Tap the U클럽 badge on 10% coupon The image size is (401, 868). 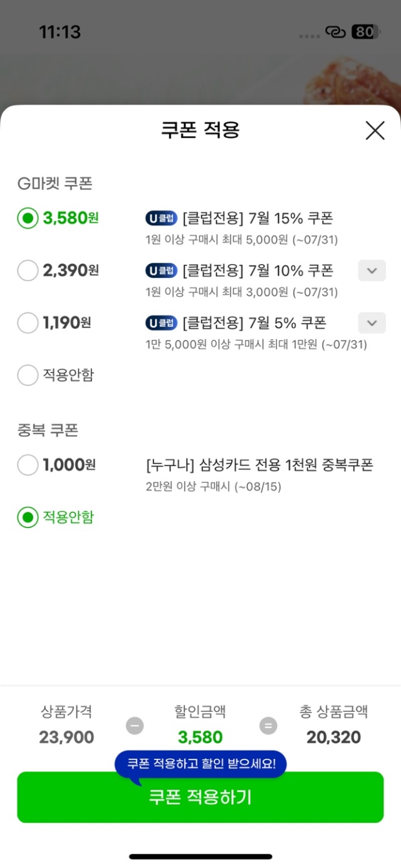161,271
